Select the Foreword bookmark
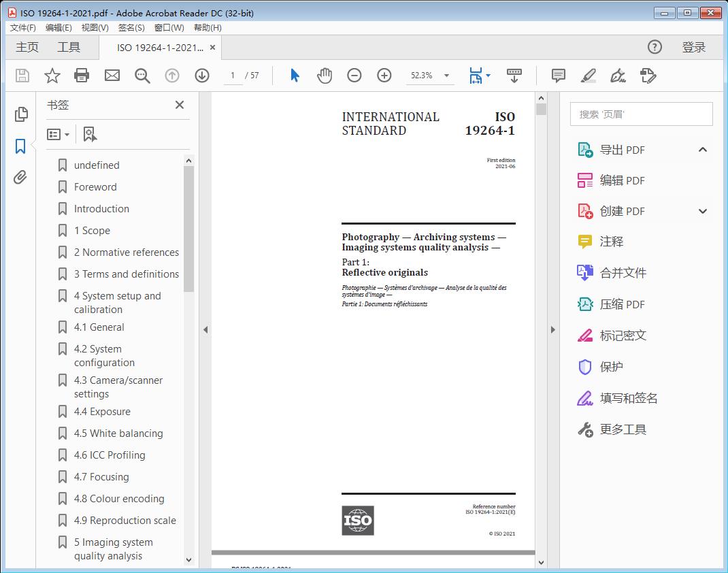 pyautogui.click(x=95, y=186)
